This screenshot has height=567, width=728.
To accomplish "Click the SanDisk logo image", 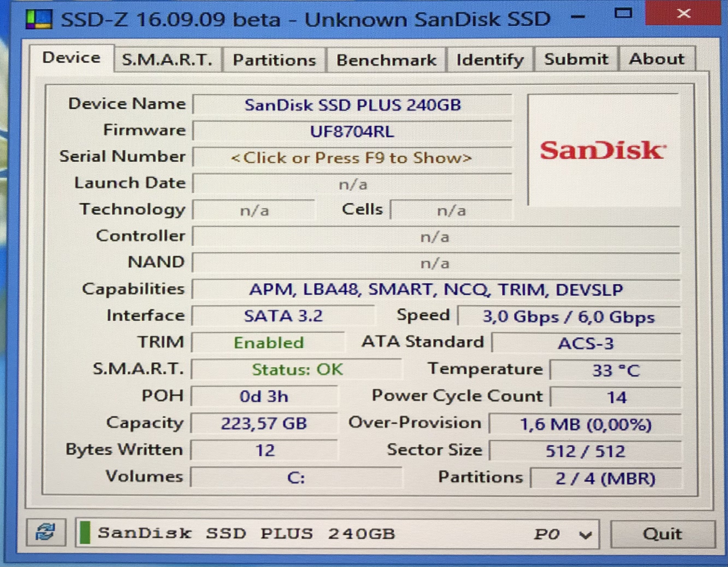I will point(602,150).
